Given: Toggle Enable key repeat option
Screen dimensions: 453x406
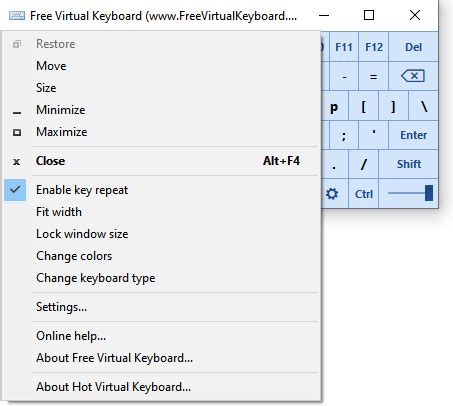Looking at the screenshot, I should coord(161,190).
